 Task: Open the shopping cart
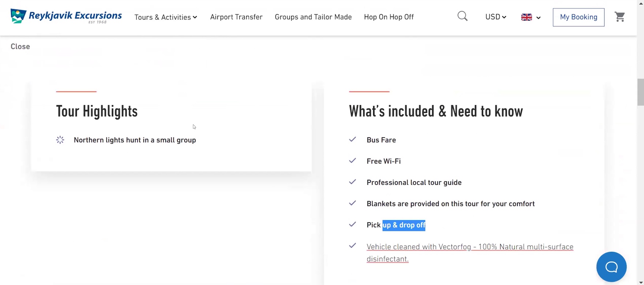pos(619,17)
